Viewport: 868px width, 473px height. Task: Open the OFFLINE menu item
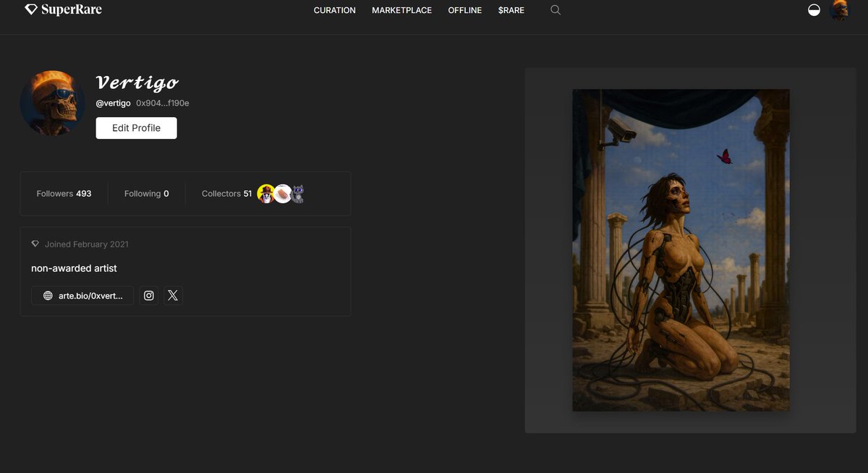pos(464,10)
